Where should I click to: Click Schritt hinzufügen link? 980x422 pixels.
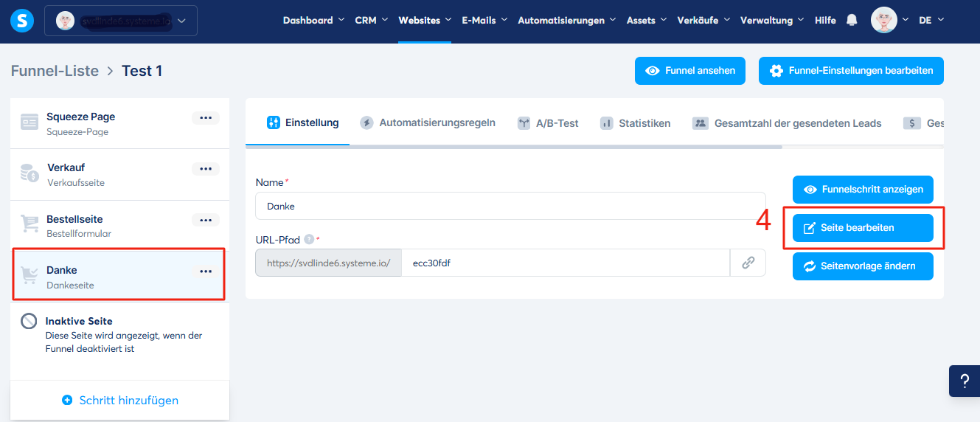click(x=120, y=401)
